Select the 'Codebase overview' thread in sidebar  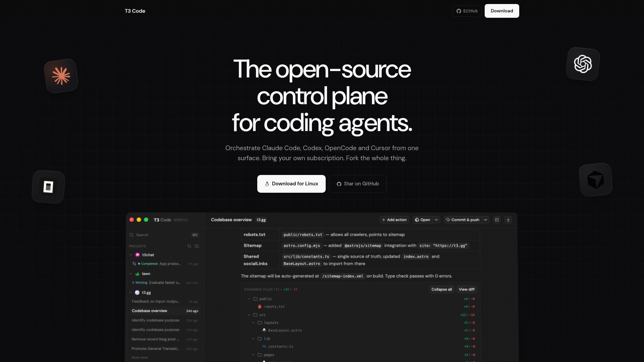point(165,311)
